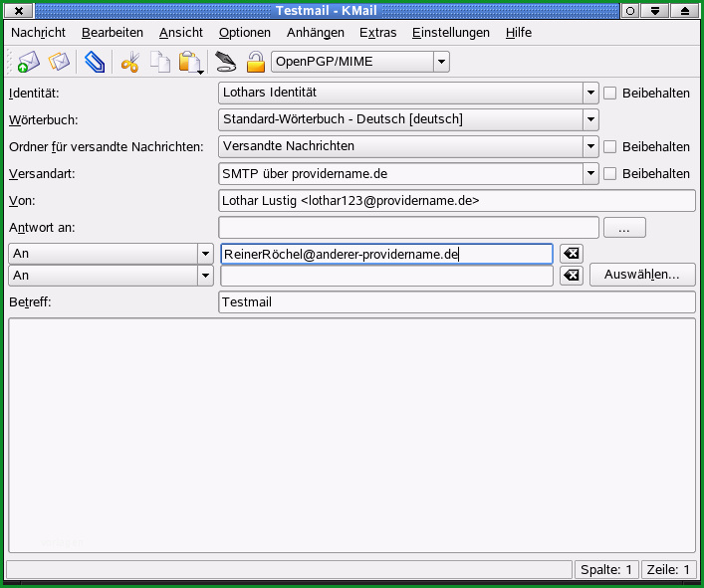Open the Optionen menu
This screenshot has height=588, width=704.
tap(245, 32)
